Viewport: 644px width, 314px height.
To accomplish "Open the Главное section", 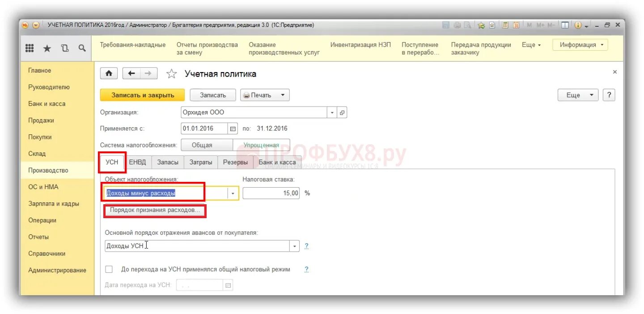I will pos(40,70).
